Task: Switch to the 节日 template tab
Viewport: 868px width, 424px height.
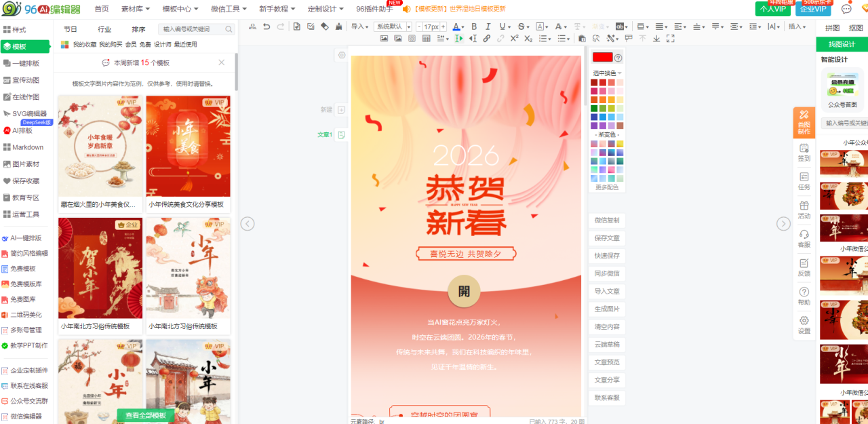Action: click(x=71, y=29)
